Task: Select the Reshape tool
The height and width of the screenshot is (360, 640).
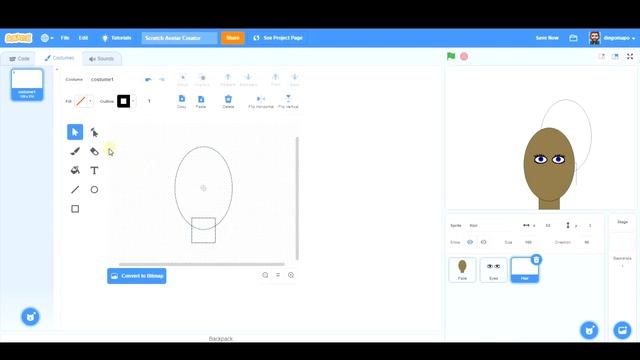Action: pos(94,132)
